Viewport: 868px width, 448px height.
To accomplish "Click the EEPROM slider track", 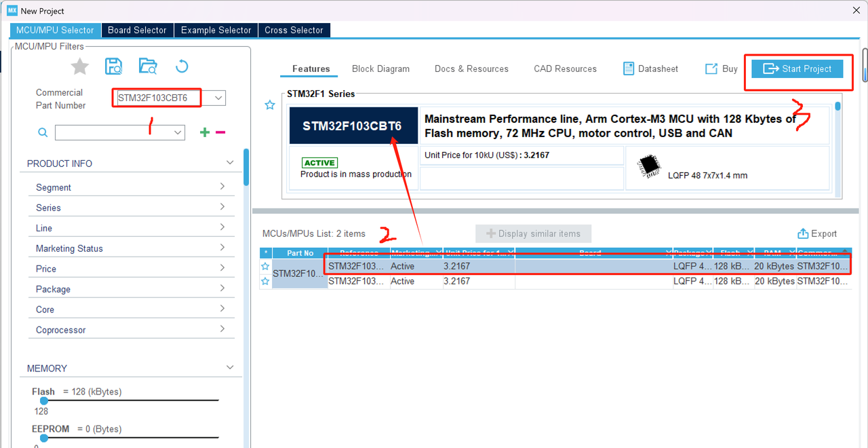I will (x=129, y=438).
